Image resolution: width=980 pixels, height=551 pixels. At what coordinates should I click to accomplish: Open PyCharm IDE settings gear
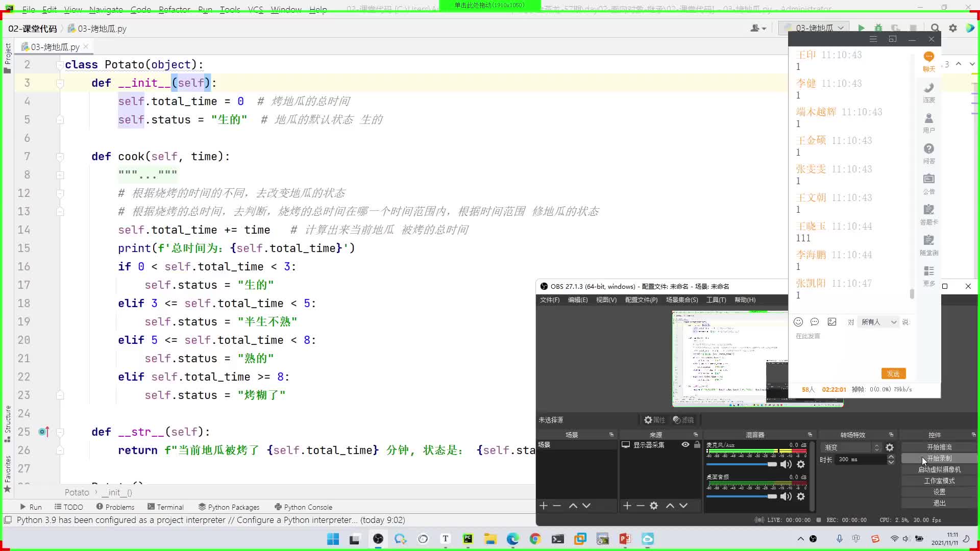coord(953,28)
